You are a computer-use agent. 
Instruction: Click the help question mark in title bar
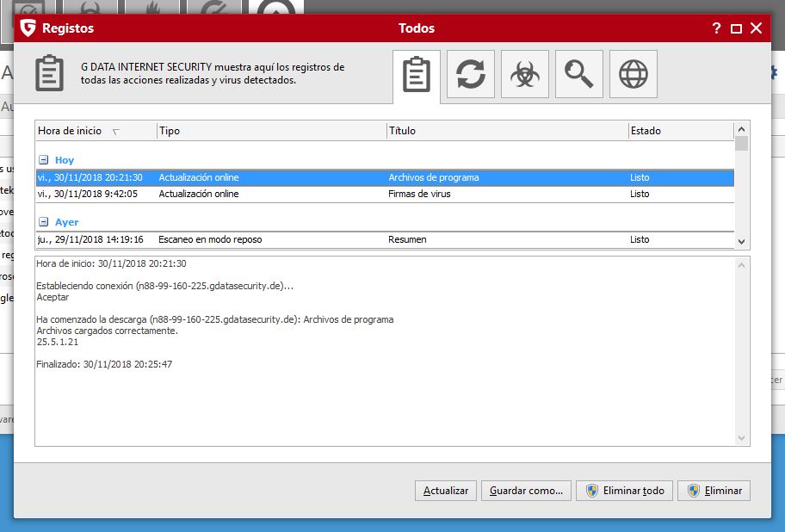pos(716,28)
